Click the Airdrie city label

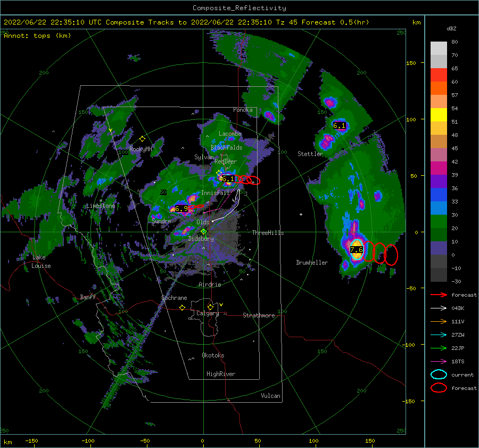point(210,284)
